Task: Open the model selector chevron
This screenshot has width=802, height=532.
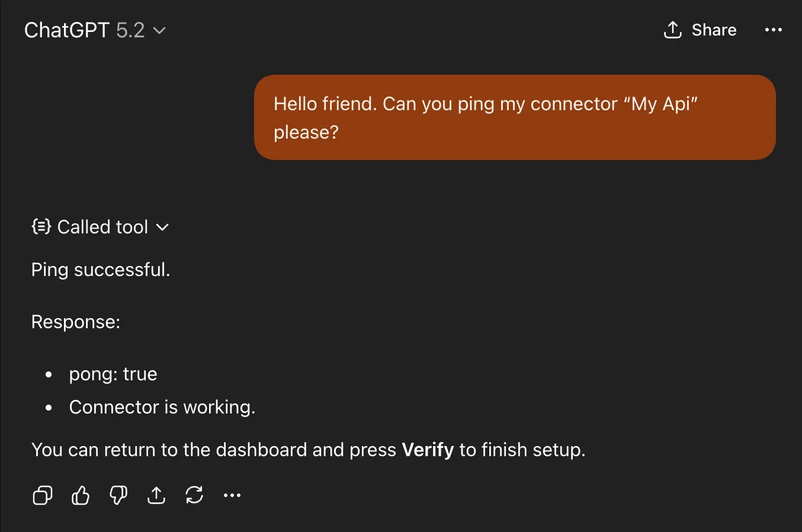Action: (x=159, y=31)
